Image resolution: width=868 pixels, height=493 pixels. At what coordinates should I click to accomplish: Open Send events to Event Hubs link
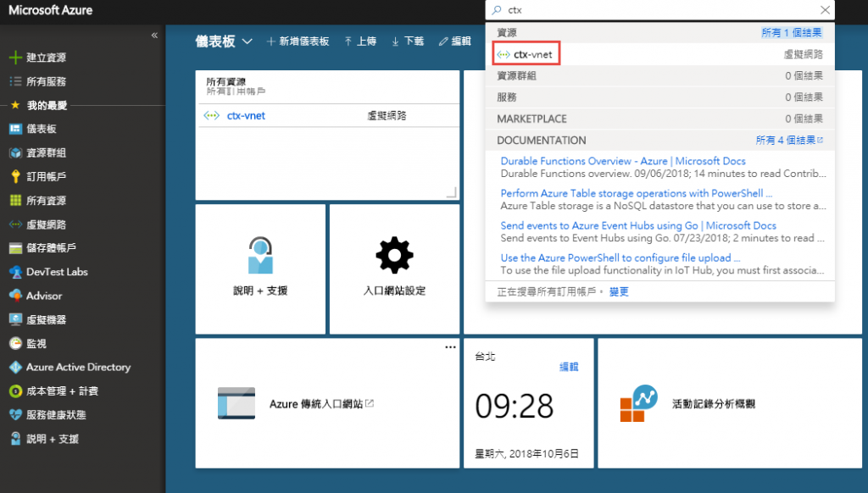[638, 226]
